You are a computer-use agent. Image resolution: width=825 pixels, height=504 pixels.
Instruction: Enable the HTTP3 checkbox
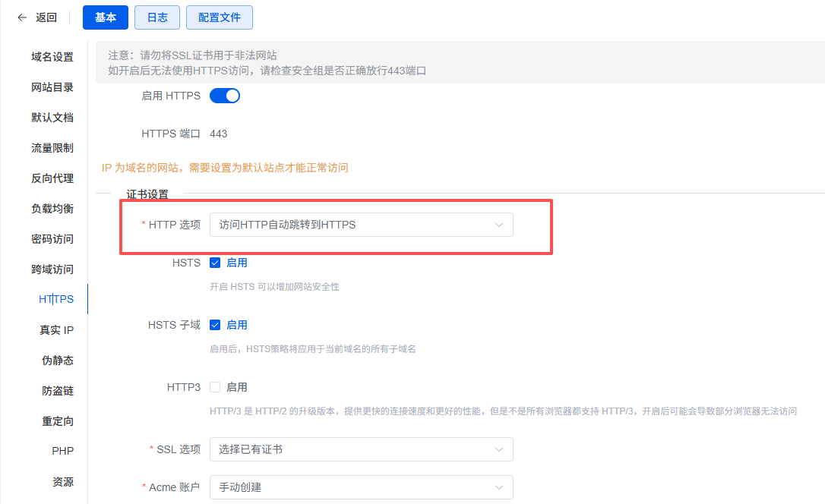[215, 387]
